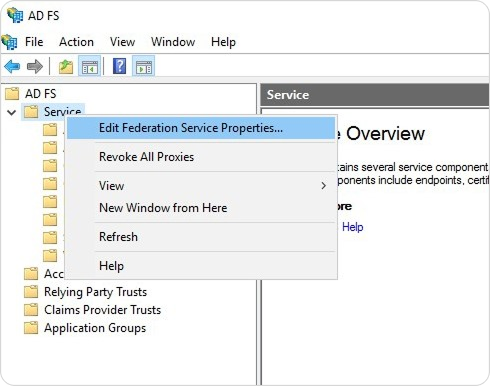Click the blue Back arrow in toolbar
Viewport: 490px width, 386px height.
point(12,67)
